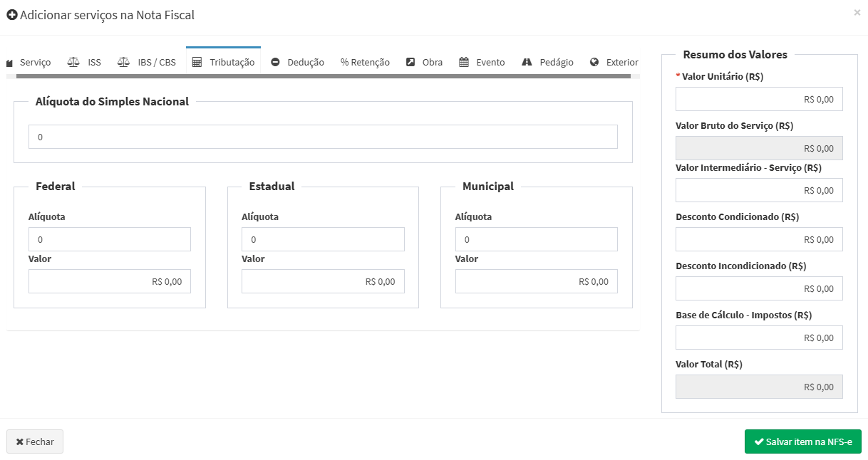
Task: Click the balance scale icon beside ISS
Action: tap(73, 62)
